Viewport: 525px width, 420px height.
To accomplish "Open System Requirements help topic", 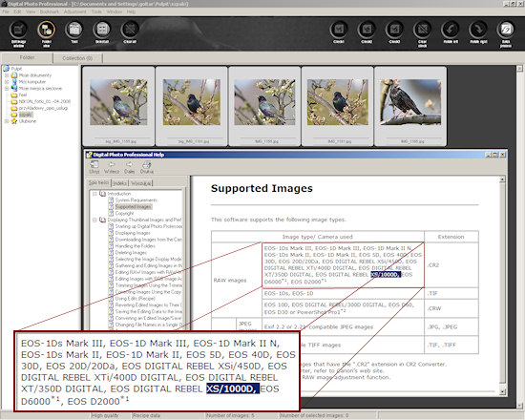I will [136, 200].
